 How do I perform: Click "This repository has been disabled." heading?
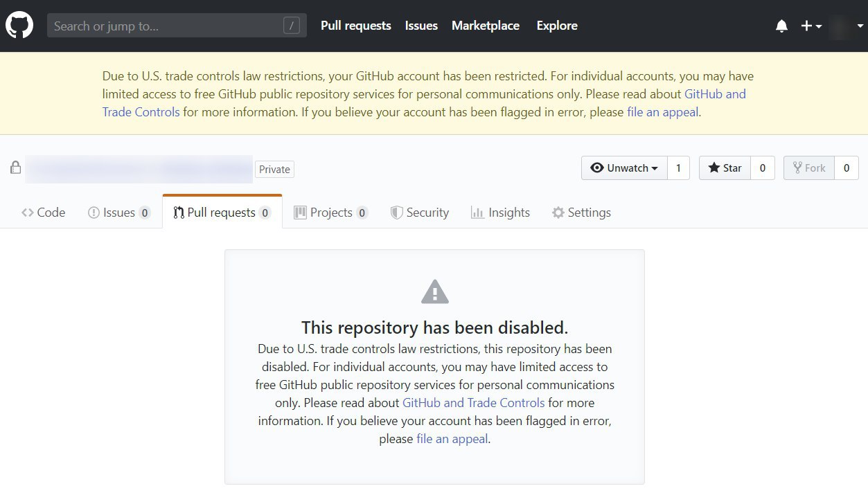point(435,327)
